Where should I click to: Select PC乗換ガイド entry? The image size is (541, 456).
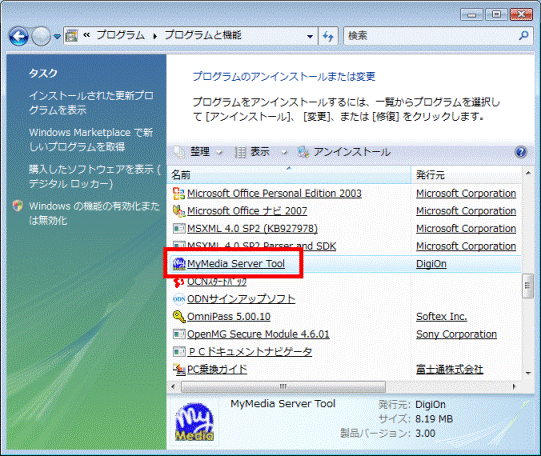pos(217,369)
